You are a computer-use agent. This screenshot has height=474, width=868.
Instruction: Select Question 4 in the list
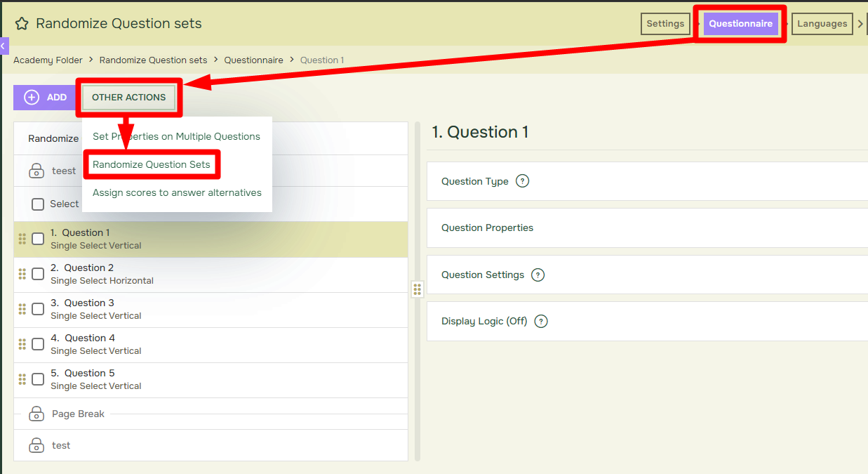[211, 345]
